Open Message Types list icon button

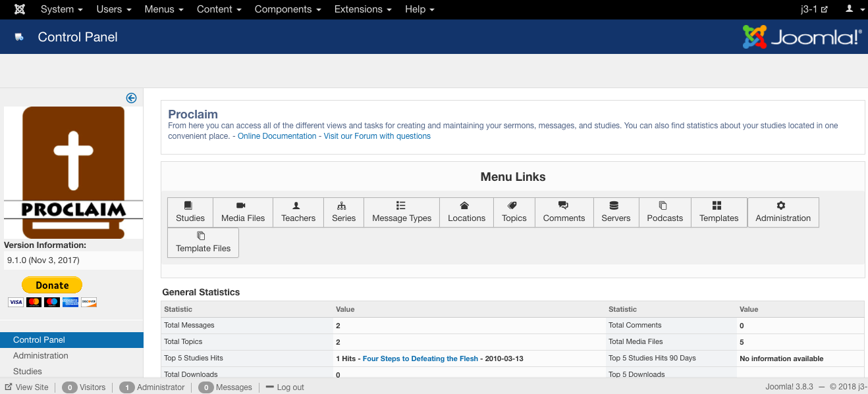[x=402, y=212]
